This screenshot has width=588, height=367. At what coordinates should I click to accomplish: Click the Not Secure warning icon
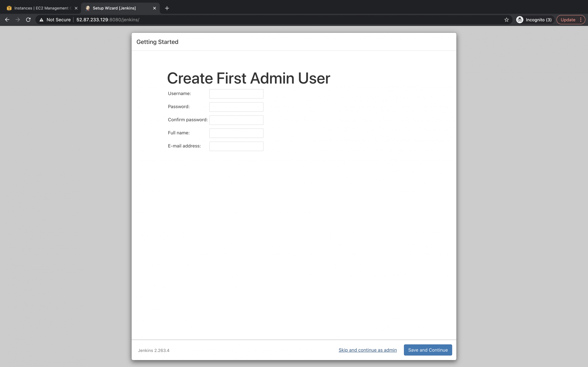[41, 20]
